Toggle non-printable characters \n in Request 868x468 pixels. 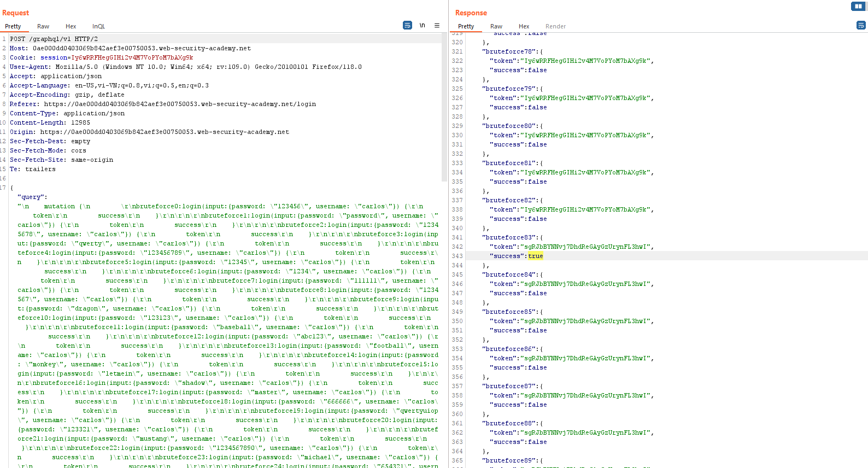422,25
